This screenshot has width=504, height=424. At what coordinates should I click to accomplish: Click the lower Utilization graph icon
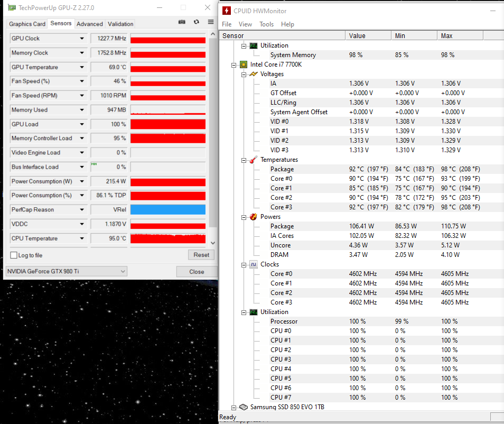pyautogui.click(x=254, y=312)
